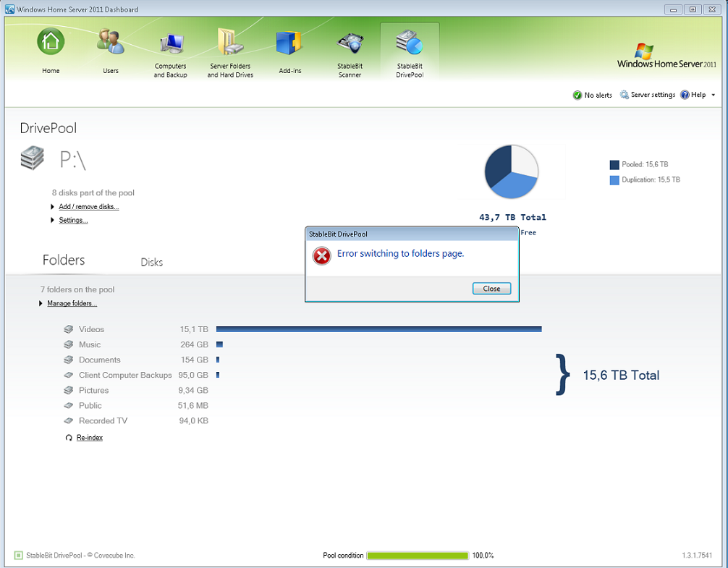Expand the Manage folders arrow

[x=41, y=303]
